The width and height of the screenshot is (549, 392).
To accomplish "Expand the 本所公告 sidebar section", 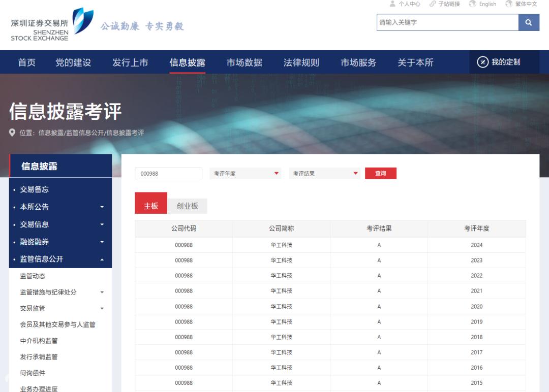I will [102, 207].
